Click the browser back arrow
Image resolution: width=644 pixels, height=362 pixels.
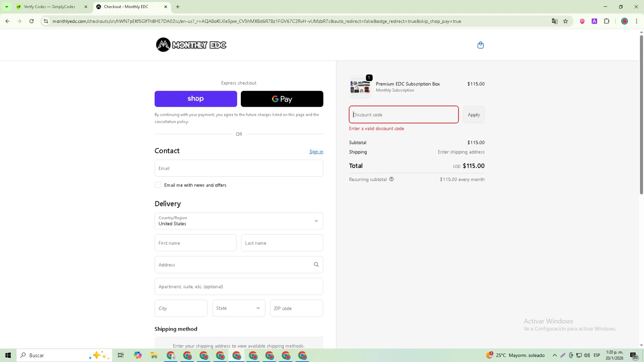point(7,21)
